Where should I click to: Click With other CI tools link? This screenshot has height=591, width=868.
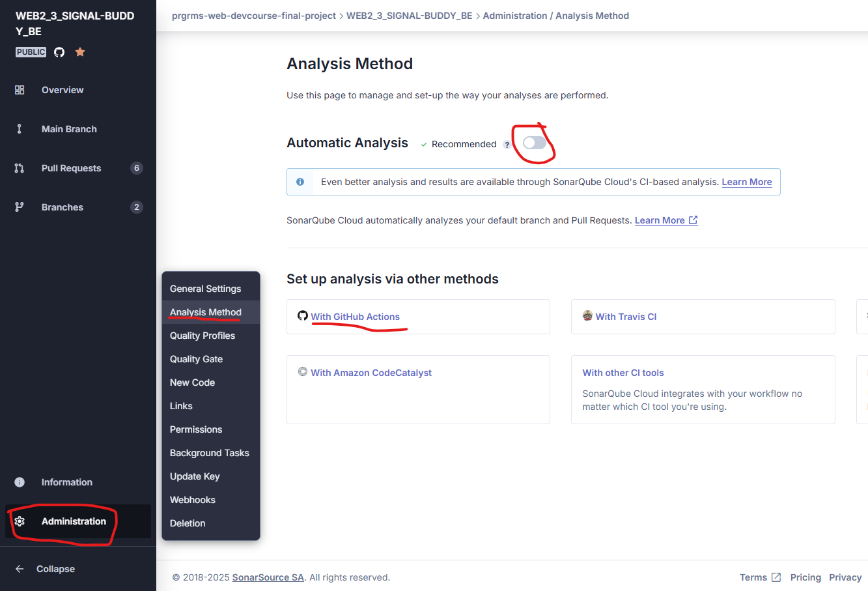[x=623, y=373]
